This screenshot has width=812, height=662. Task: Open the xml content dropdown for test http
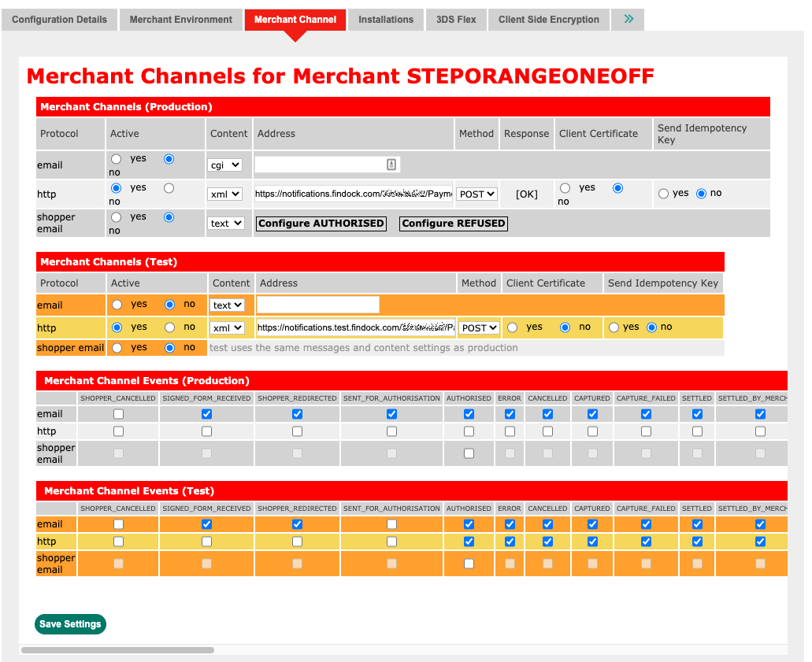[228, 327]
